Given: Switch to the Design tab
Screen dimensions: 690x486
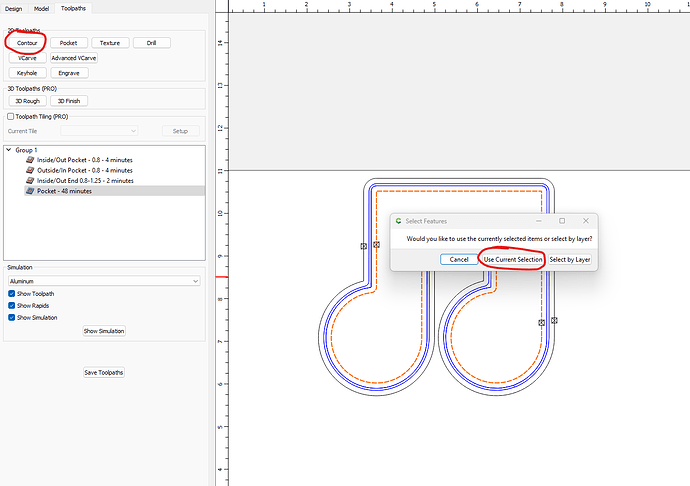Looking at the screenshot, I should tap(14, 9).
